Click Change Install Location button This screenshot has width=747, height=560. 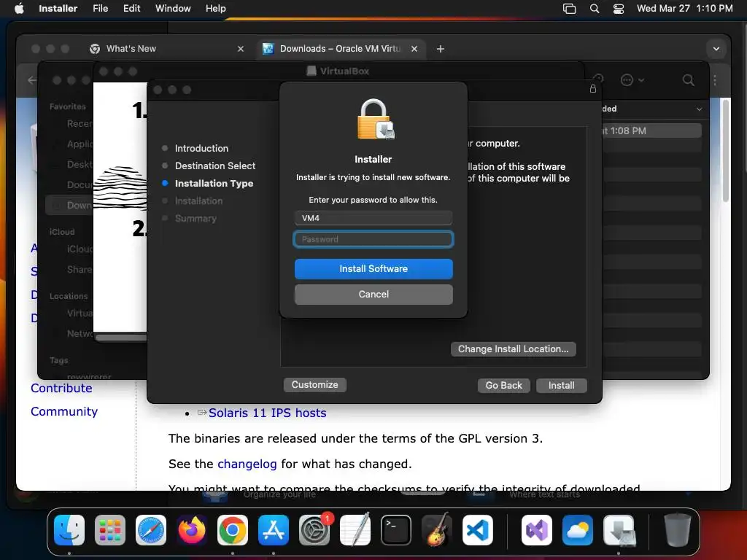(x=513, y=349)
